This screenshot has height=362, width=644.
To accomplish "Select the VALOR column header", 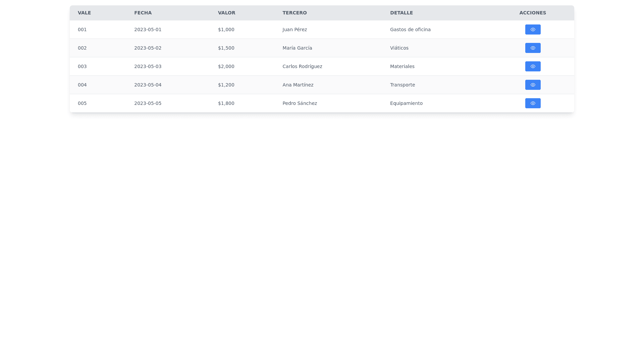I will 226,13.
